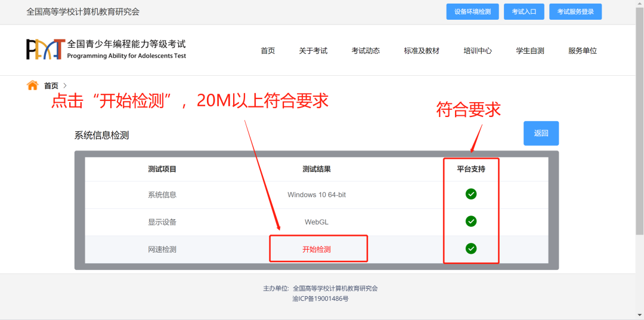Click the PAAT logo image
The image size is (644, 320).
click(45, 50)
